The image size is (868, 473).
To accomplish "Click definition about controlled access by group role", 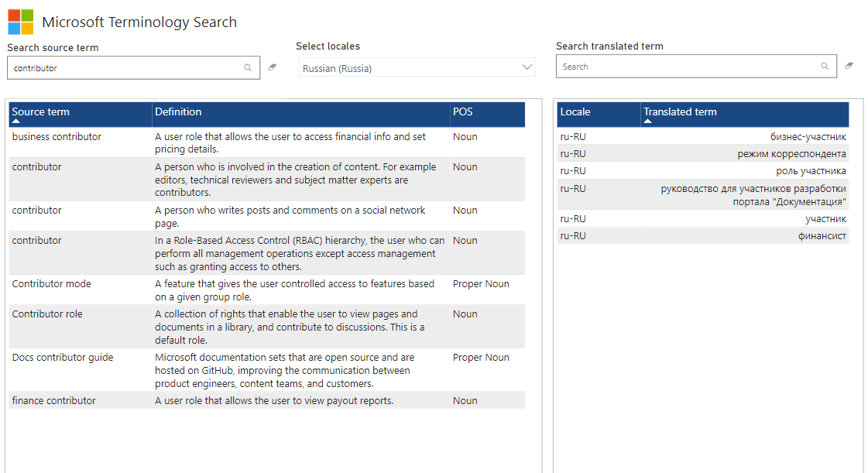I will [x=294, y=290].
